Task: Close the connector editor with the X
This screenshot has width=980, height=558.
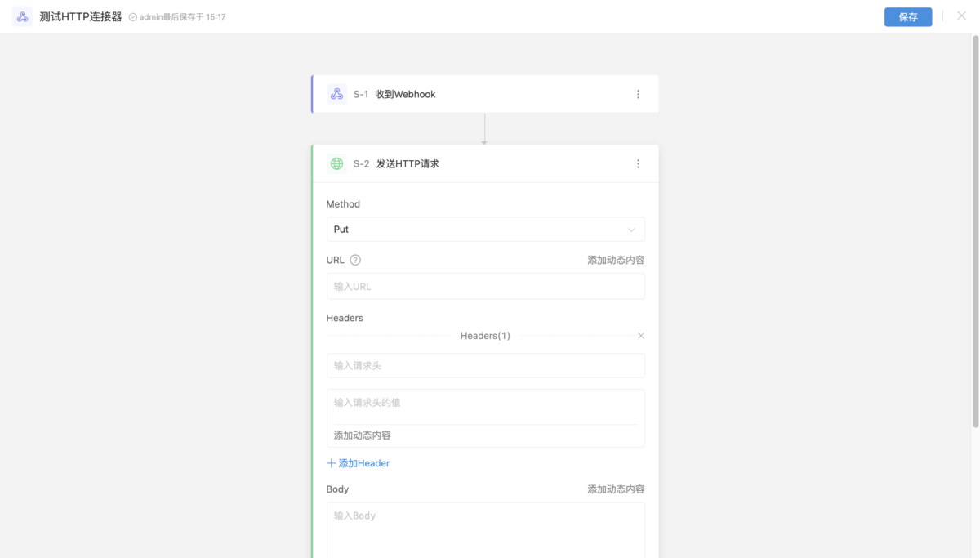Action: click(x=962, y=16)
